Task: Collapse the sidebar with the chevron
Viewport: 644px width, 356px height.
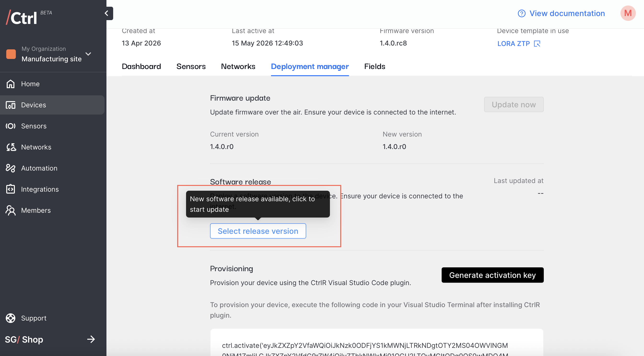Action: (107, 13)
